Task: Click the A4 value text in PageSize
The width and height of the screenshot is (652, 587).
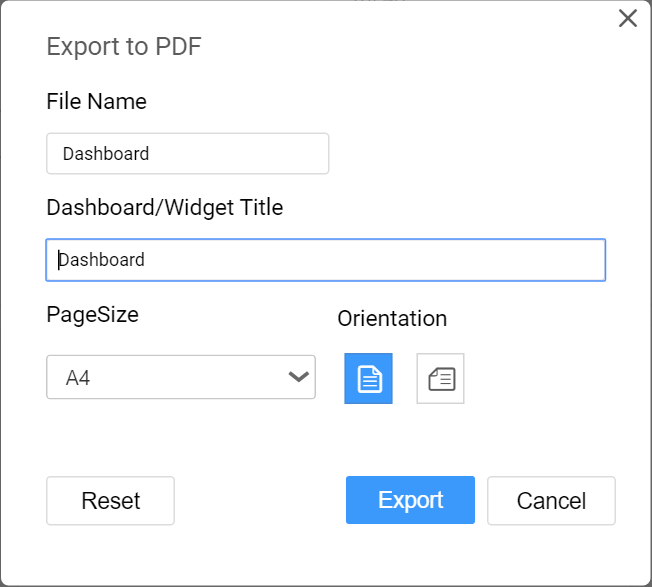Action: coord(78,378)
